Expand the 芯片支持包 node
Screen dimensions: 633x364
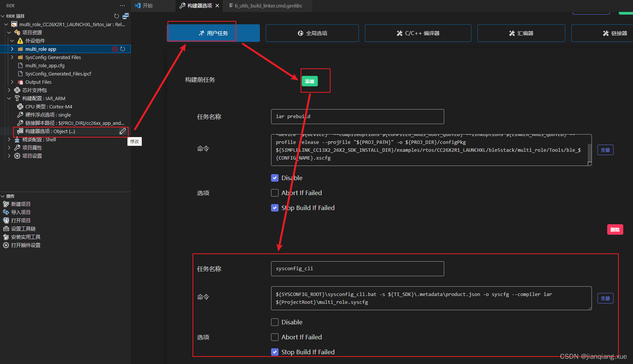(9, 90)
